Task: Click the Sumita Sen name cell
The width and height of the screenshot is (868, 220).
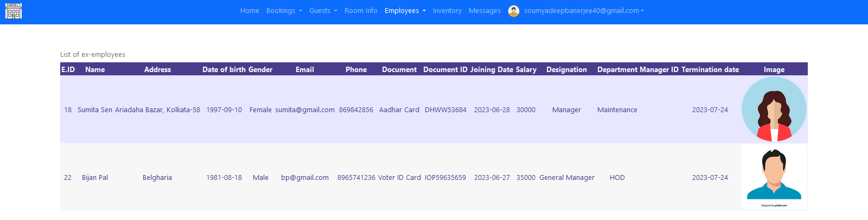Action: (x=95, y=110)
